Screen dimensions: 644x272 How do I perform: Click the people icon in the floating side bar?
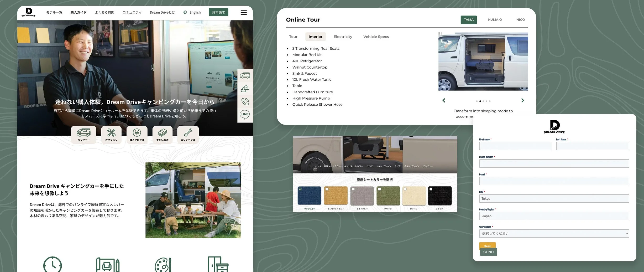click(x=245, y=89)
